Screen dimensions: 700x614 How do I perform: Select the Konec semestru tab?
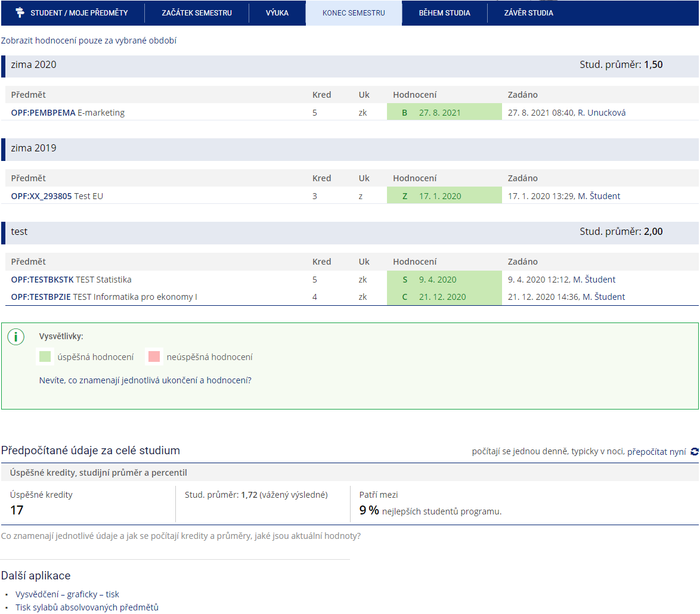click(354, 13)
